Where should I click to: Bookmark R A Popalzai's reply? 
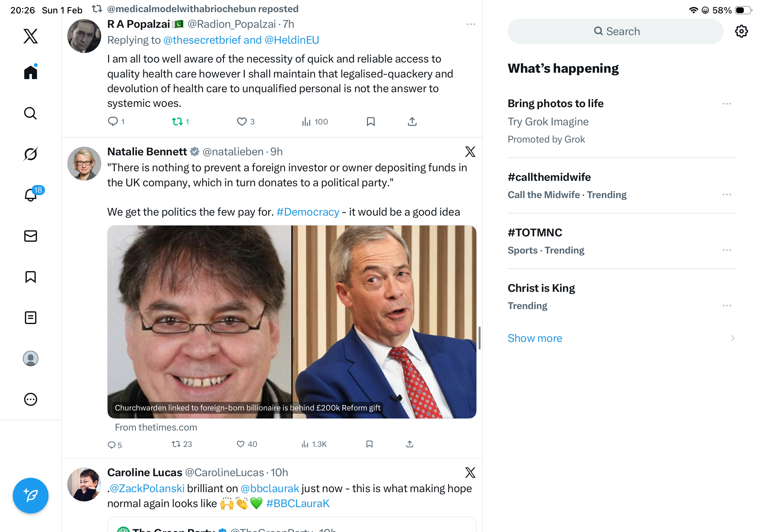pyautogui.click(x=370, y=122)
